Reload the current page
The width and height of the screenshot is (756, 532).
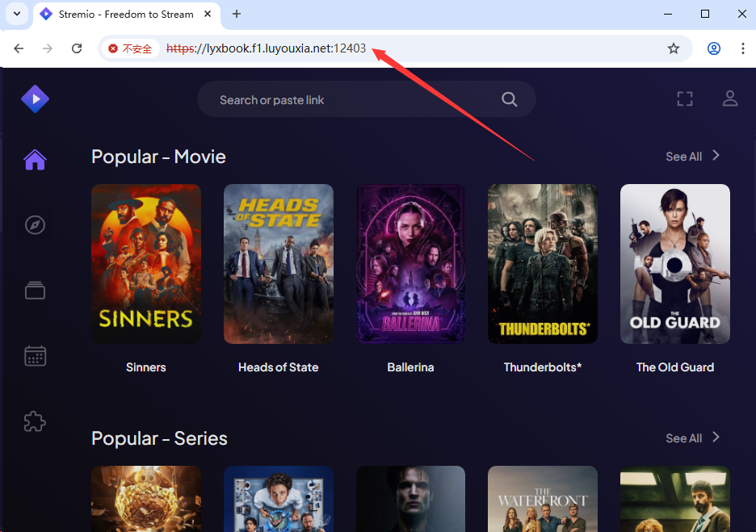[77, 48]
